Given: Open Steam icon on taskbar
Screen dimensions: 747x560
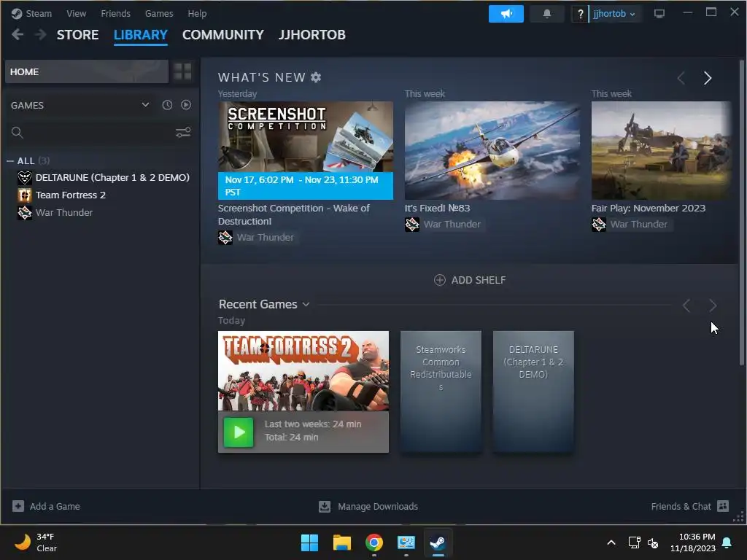Looking at the screenshot, I should [438, 542].
